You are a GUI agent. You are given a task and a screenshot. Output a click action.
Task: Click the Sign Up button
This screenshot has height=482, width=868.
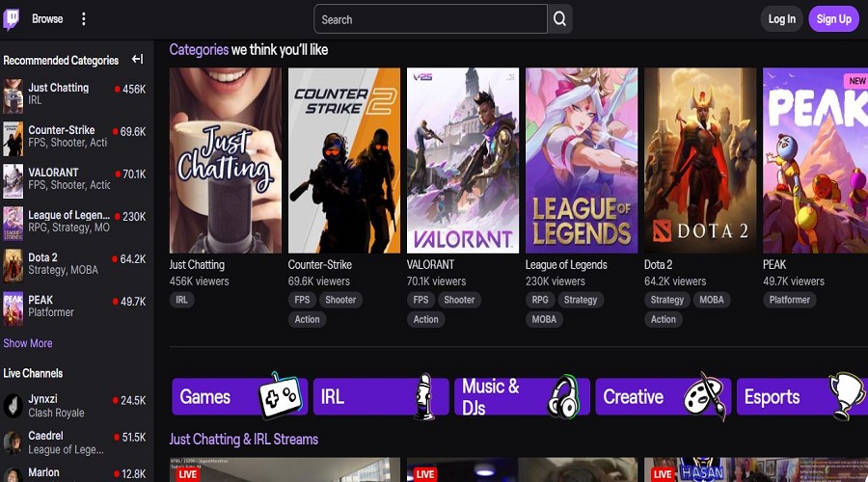[x=833, y=19]
